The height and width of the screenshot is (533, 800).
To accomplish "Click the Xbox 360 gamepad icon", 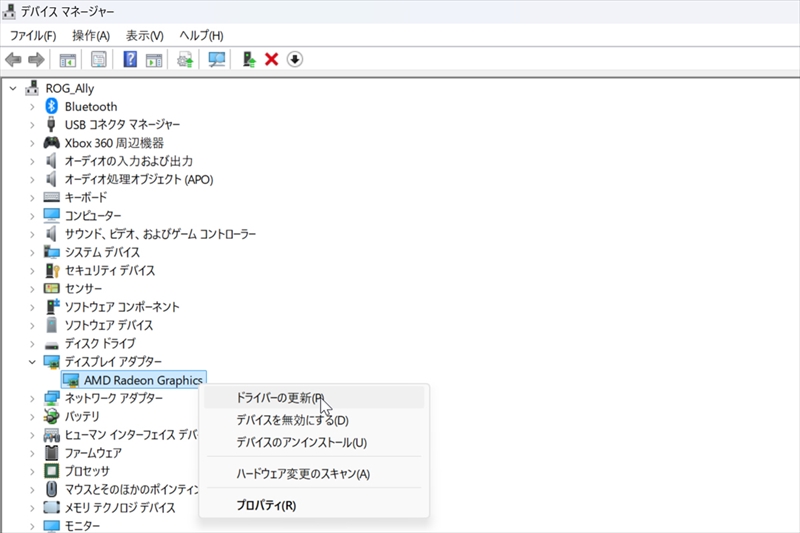I will tap(52, 142).
